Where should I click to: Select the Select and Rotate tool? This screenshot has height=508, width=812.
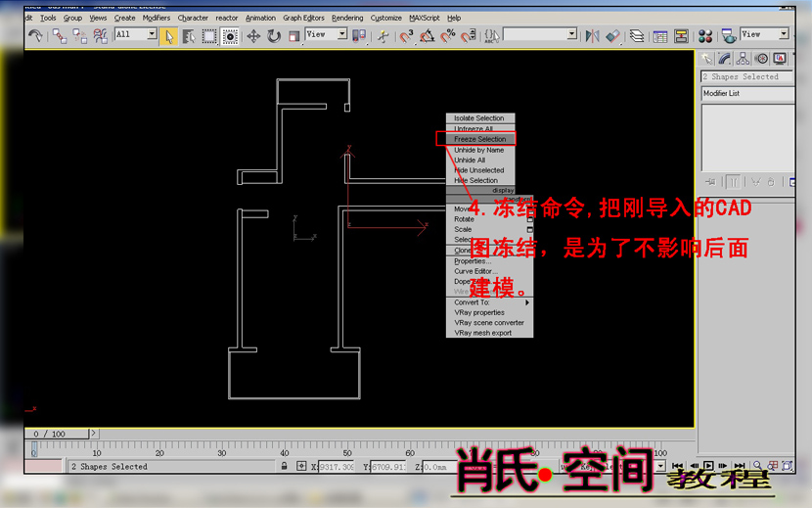coord(273,36)
